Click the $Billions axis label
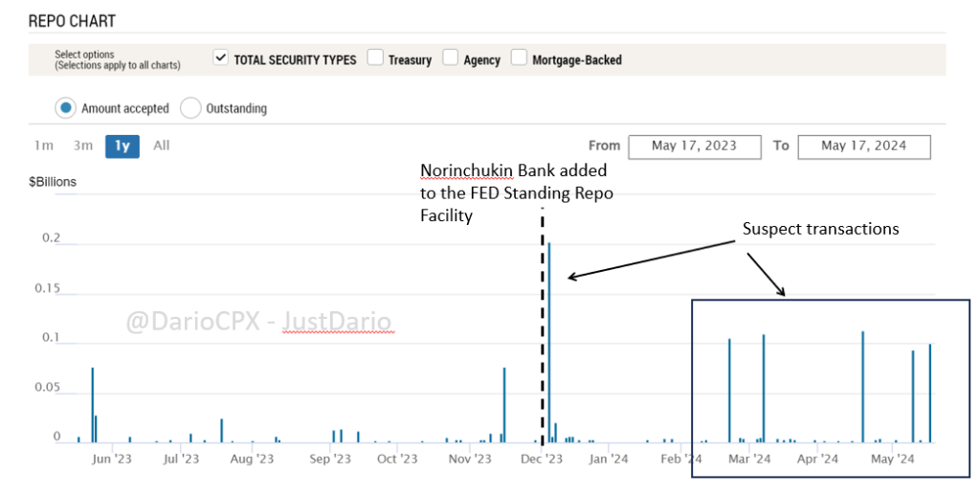980x495 pixels. click(x=53, y=182)
